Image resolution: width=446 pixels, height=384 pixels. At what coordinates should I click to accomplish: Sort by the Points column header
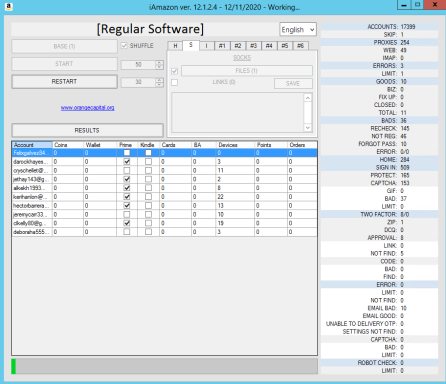point(271,145)
